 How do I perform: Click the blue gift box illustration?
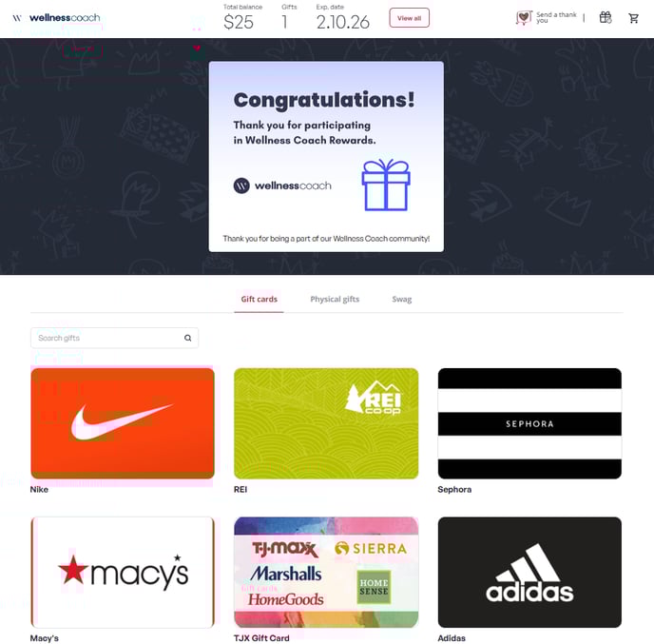386,185
